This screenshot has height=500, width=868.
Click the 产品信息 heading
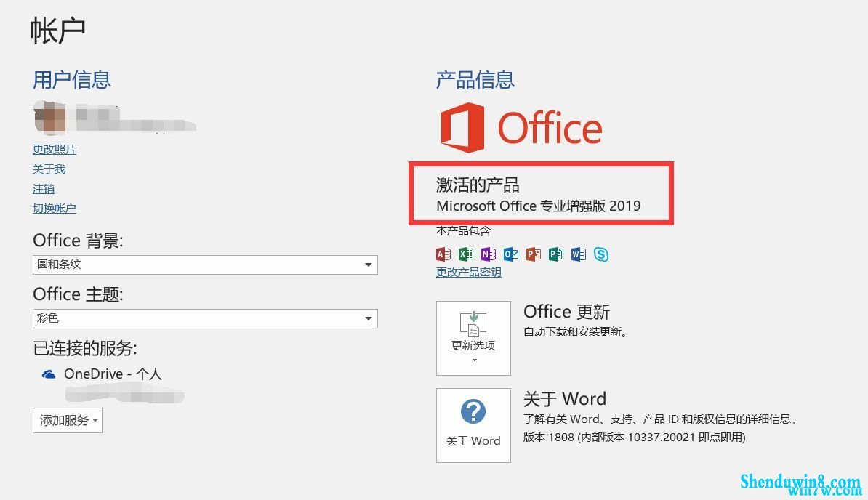pyautogui.click(x=475, y=80)
